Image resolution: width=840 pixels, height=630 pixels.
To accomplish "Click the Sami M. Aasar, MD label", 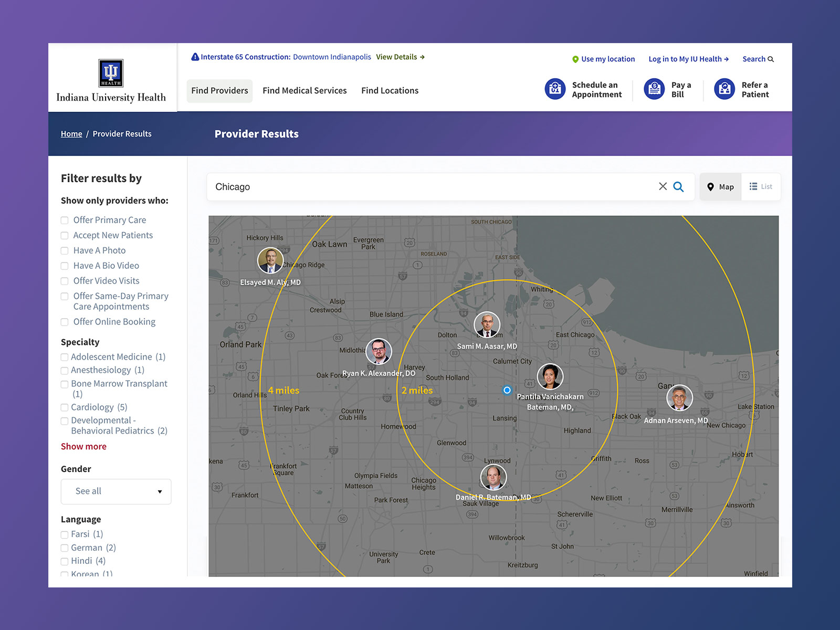I will 487,346.
